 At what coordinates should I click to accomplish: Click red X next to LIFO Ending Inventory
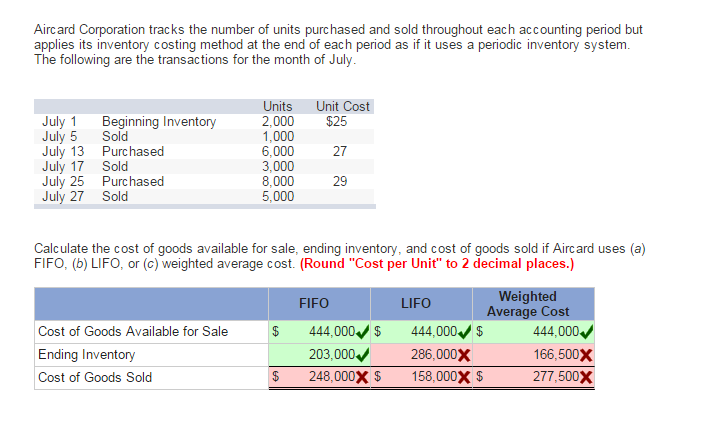point(464,355)
